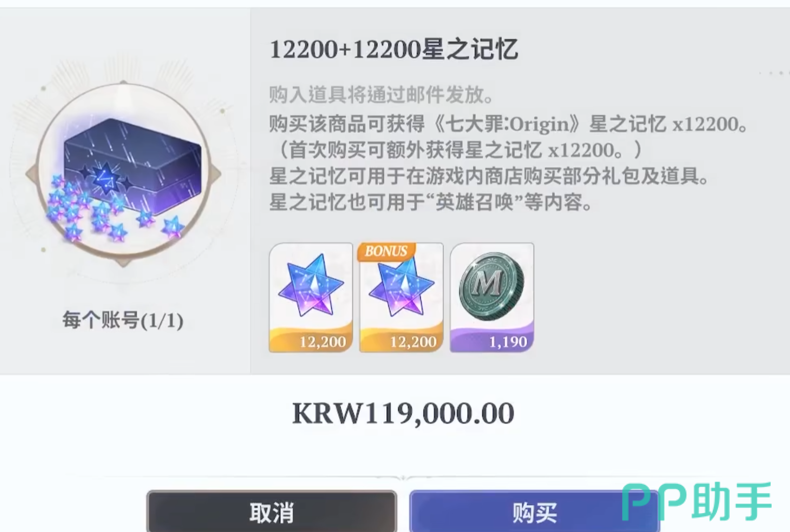The height and width of the screenshot is (532, 790).
Task: Confirm purchase with the 购买 button
Action: click(535, 512)
